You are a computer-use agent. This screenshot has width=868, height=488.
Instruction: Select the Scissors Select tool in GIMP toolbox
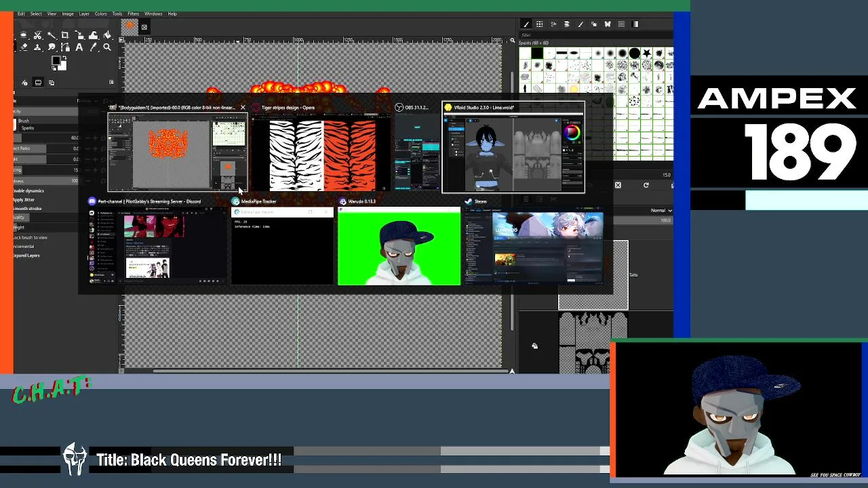pyautogui.click(x=37, y=35)
